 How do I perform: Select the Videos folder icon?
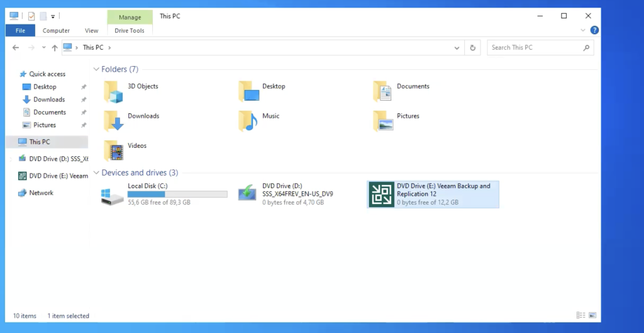coord(113,150)
